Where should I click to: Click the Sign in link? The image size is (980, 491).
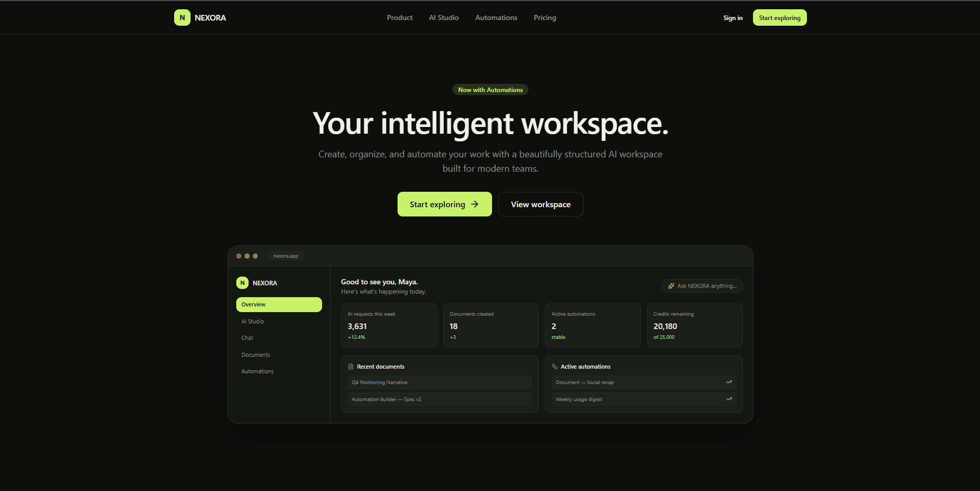[x=733, y=18]
